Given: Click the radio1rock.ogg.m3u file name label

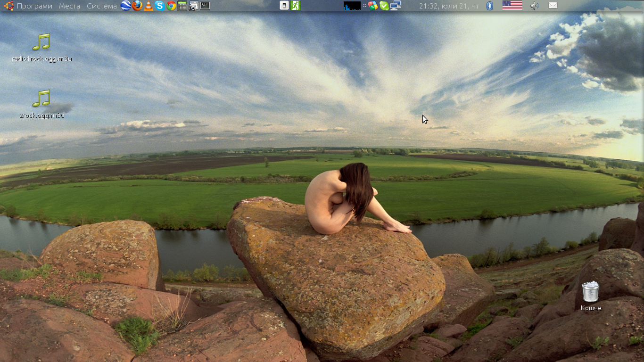Looking at the screenshot, I should coord(42,59).
